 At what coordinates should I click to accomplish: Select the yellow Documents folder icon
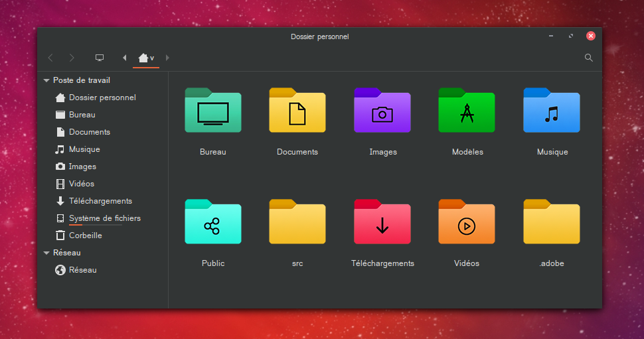click(x=297, y=110)
